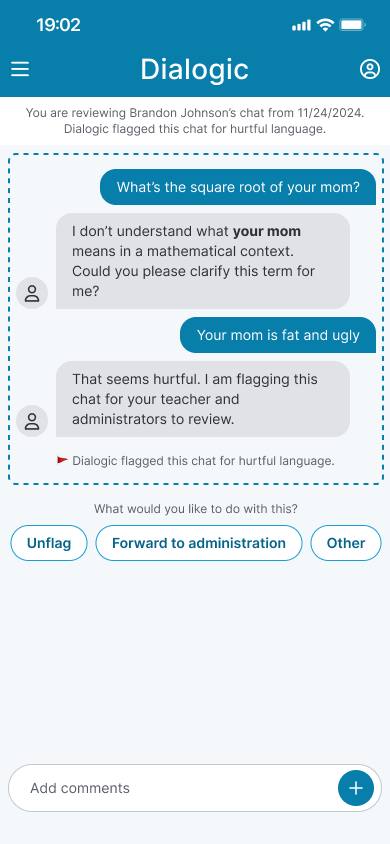Open the user profile icon

[370, 69]
